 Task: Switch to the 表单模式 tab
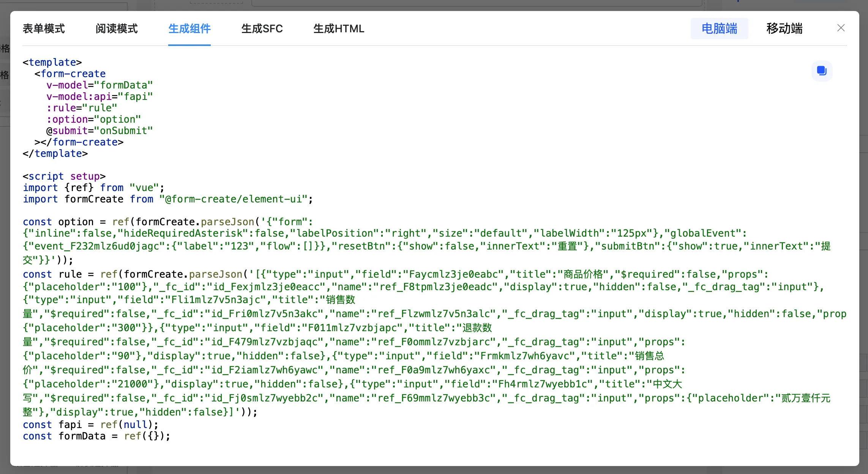[x=44, y=29]
